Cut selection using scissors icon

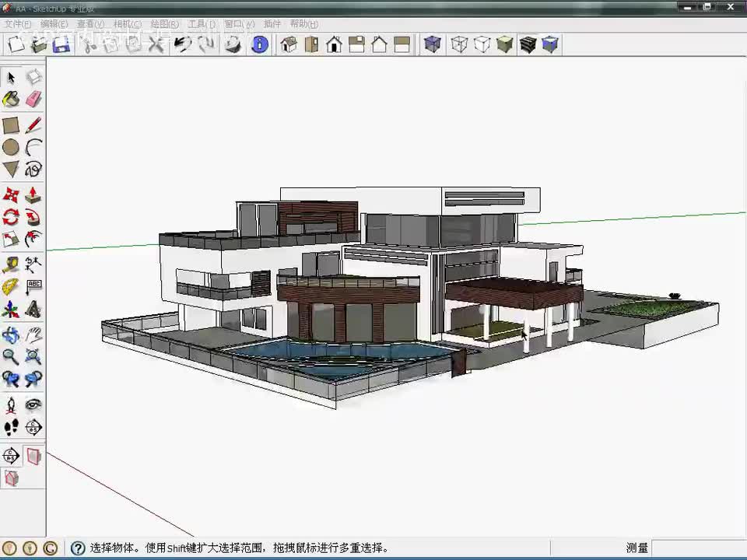89,45
